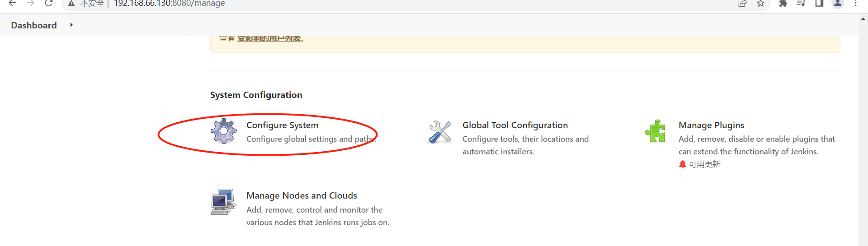Click the Configure System gear icon
The width and height of the screenshot is (868, 246).
pos(223,131)
